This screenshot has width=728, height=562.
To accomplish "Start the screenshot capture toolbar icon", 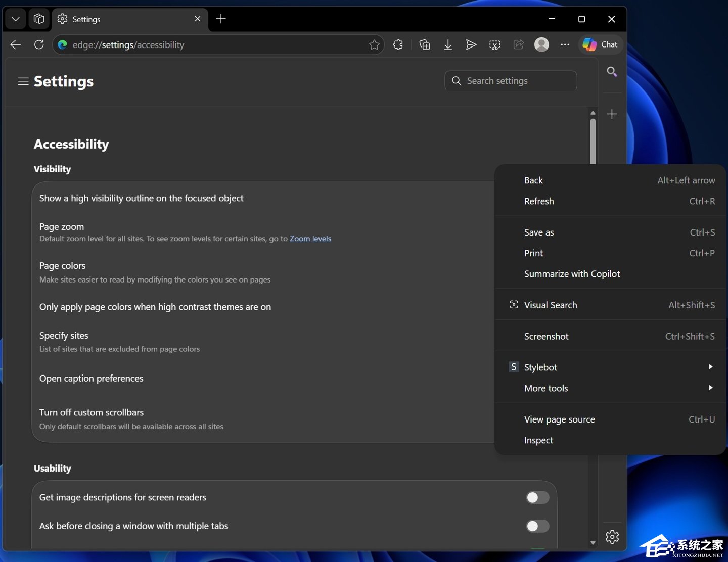I will pyautogui.click(x=495, y=44).
